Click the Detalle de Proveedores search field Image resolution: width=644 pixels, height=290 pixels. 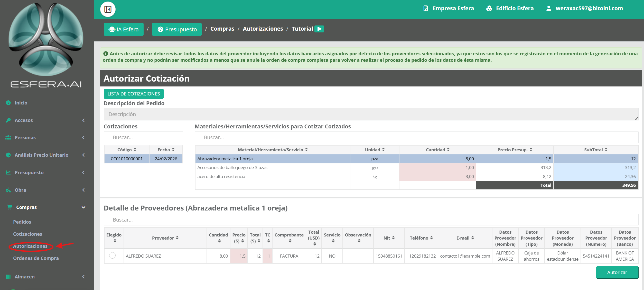pyautogui.click(x=371, y=220)
